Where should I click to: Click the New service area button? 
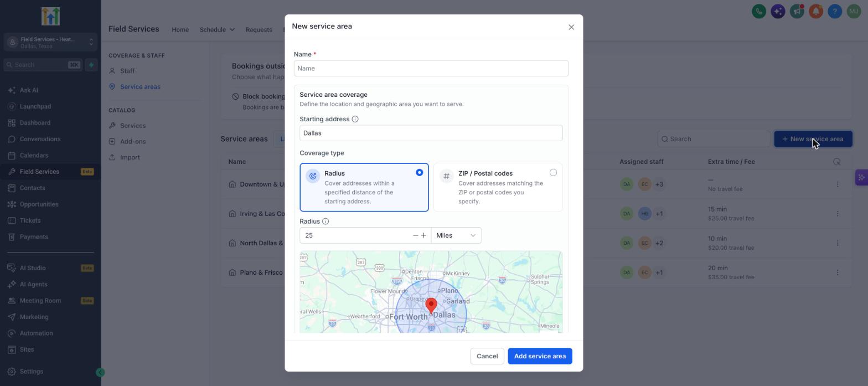point(813,139)
